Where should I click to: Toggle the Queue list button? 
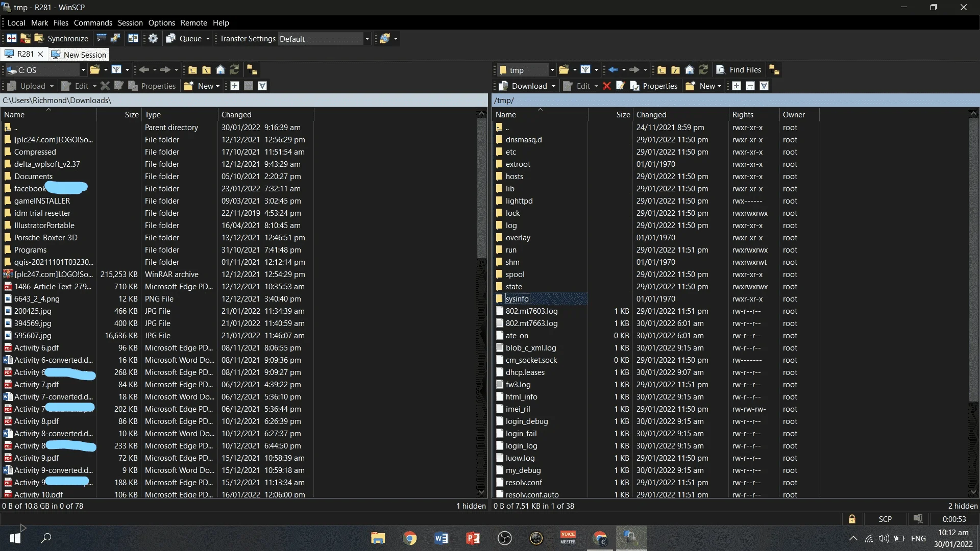tap(185, 38)
